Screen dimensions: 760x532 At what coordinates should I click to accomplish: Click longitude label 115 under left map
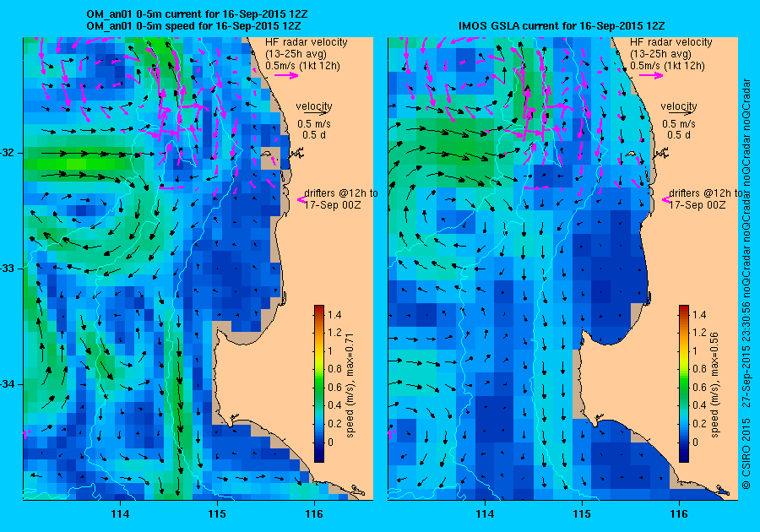pos(217,514)
